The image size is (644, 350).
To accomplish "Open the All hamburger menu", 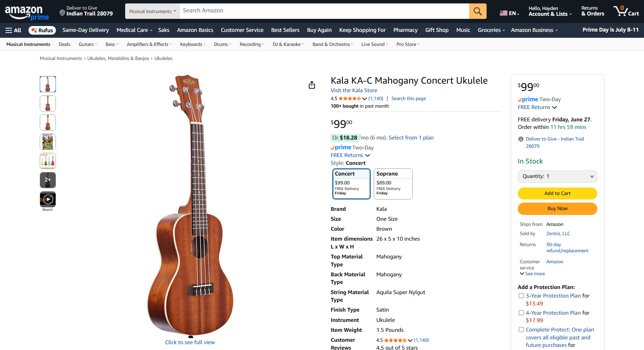I will pos(13,30).
